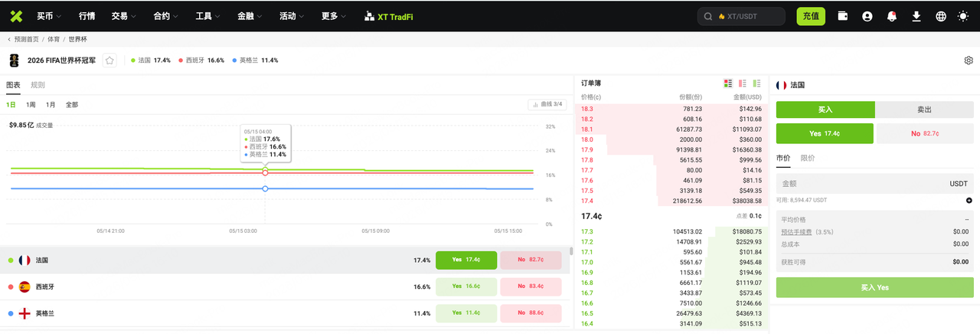
Task: Toggle the 法国 17.4% legend series
Action: coord(151,60)
